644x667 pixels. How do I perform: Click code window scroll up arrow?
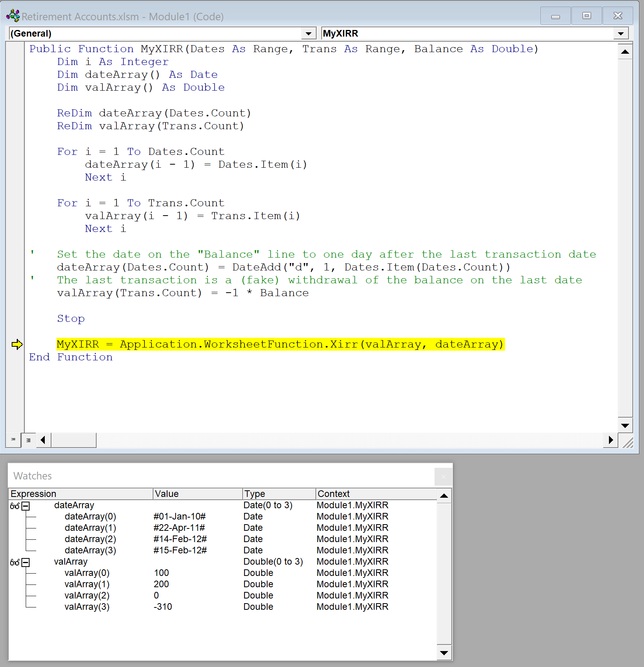click(x=625, y=52)
